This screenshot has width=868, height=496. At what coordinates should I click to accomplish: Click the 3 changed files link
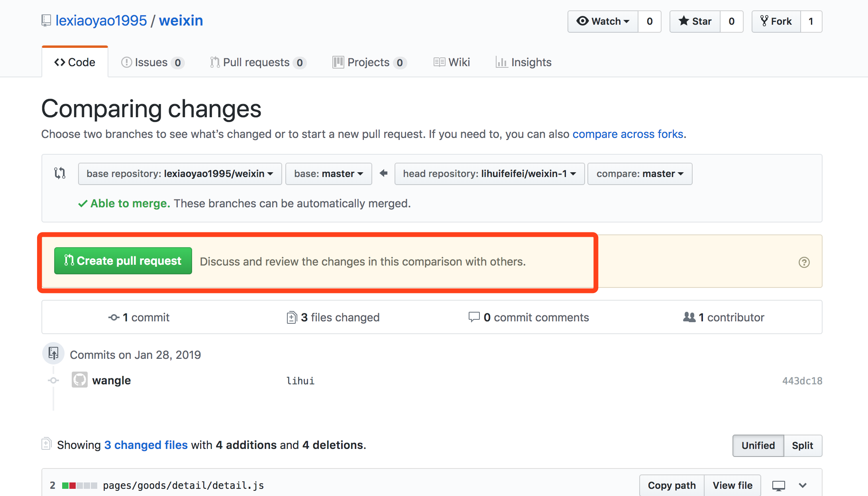146,445
